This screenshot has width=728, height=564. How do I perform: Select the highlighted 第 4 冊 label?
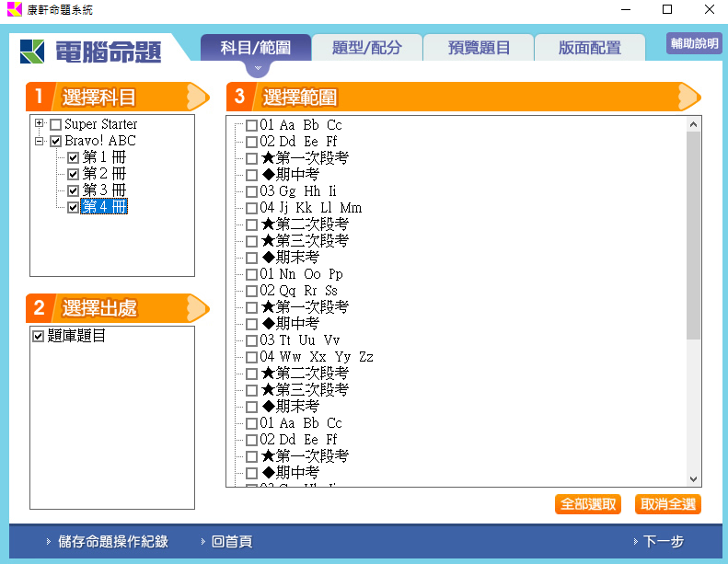click(x=104, y=207)
